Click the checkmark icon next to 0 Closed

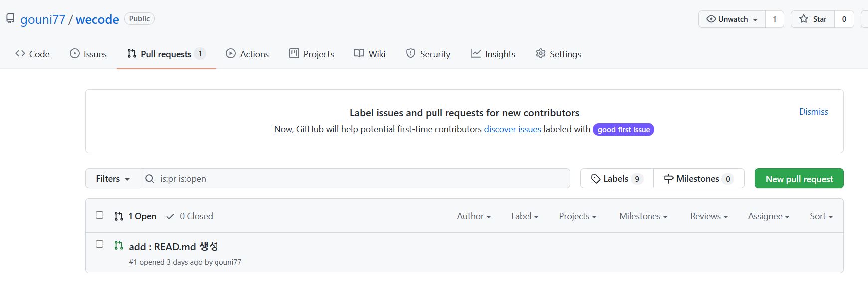click(170, 216)
